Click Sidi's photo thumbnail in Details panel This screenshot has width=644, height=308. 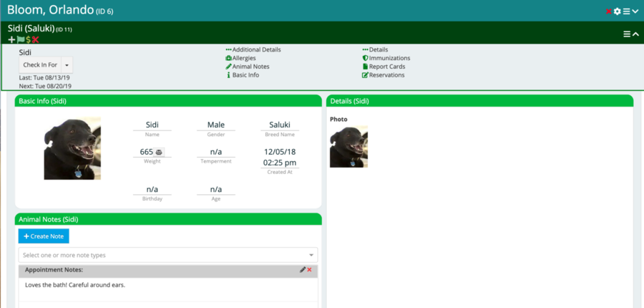pyautogui.click(x=348, y=147)
